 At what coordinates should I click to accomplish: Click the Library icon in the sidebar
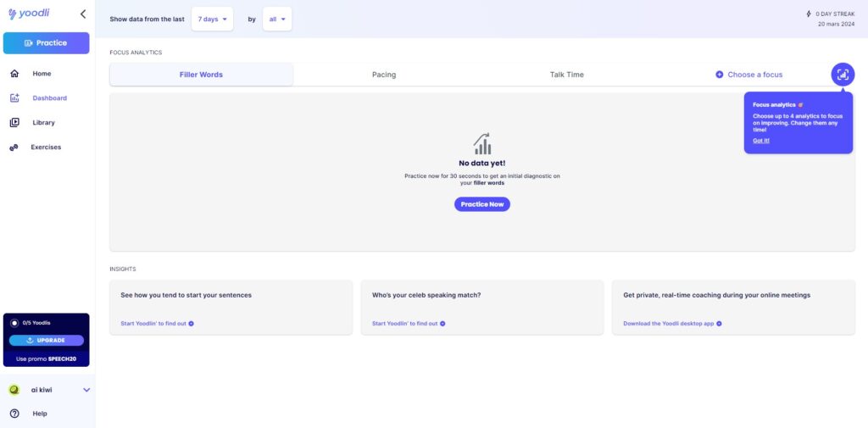(14, 122)
